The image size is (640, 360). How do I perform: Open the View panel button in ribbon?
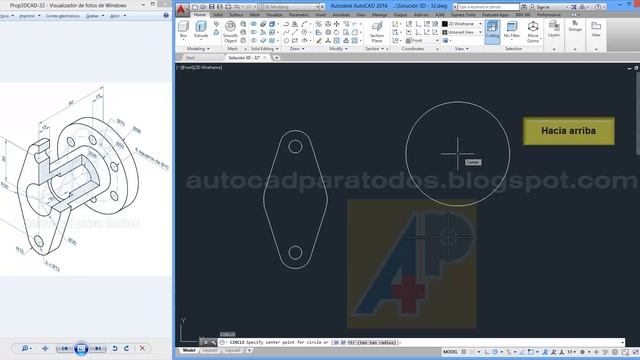coord(596,29)
